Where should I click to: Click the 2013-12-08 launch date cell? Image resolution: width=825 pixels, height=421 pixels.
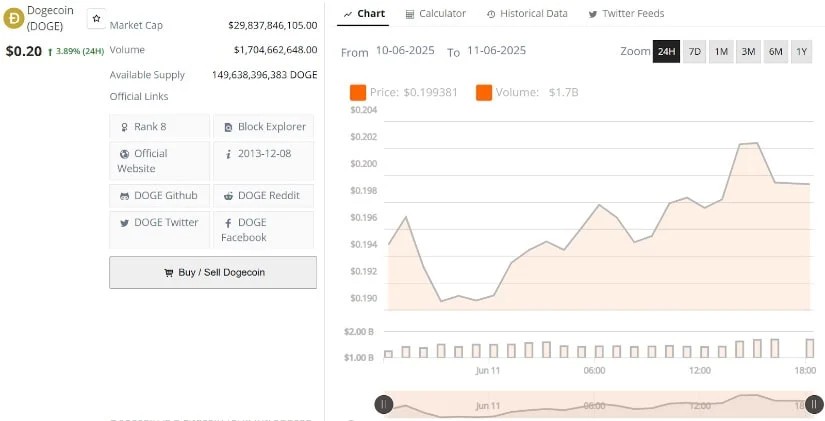pyautogui.click(x=264, y=161)
